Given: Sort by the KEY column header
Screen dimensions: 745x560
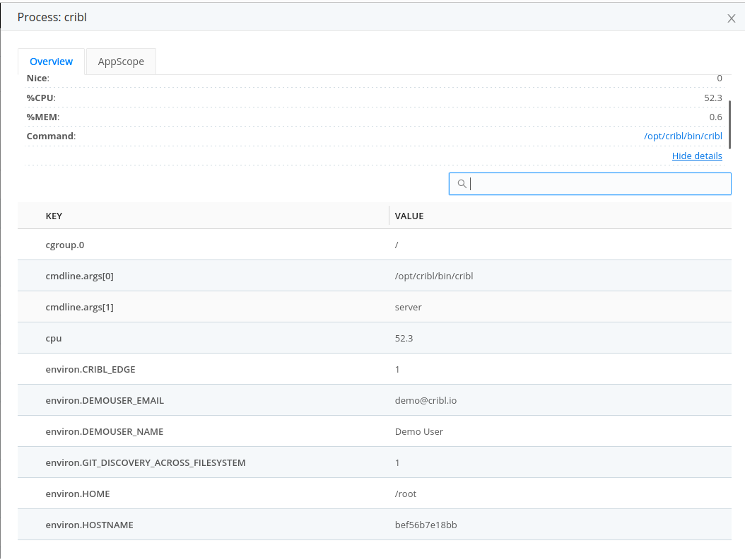Looking at the screenshot, I should (x=54, y=216).
